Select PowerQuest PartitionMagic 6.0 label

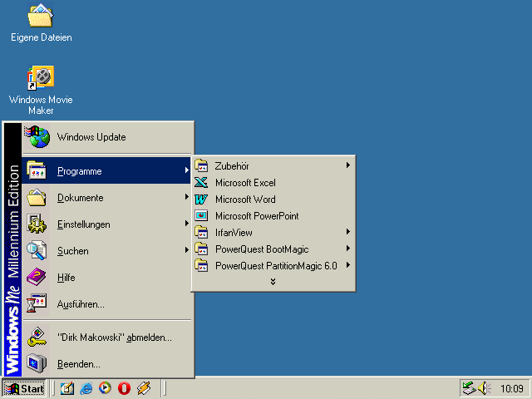pyautogui.click(x=276, y=266)
